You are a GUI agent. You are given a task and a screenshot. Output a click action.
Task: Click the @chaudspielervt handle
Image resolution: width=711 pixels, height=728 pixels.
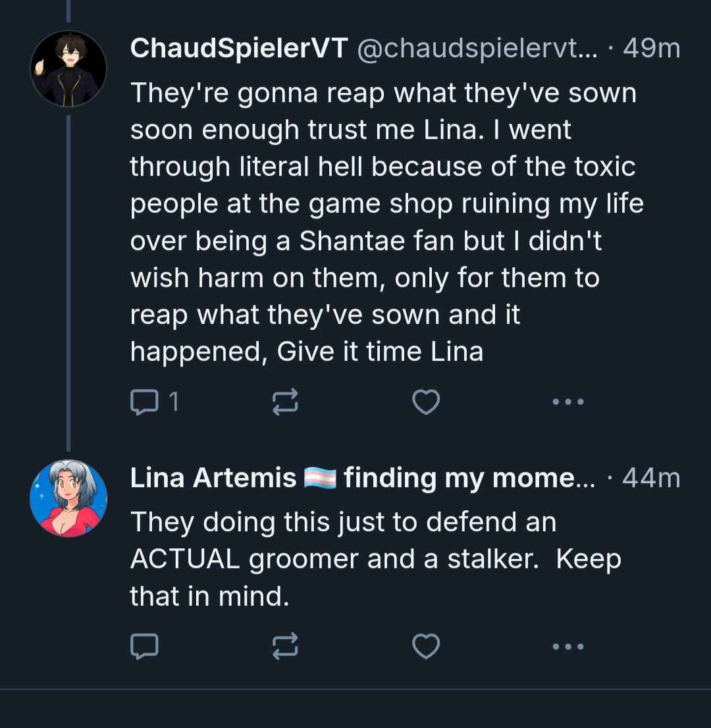tap(477, 49)
